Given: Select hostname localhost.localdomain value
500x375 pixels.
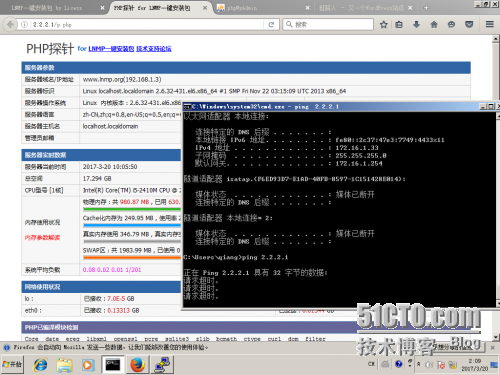Looking at the screenshot, I should point(110,126).
